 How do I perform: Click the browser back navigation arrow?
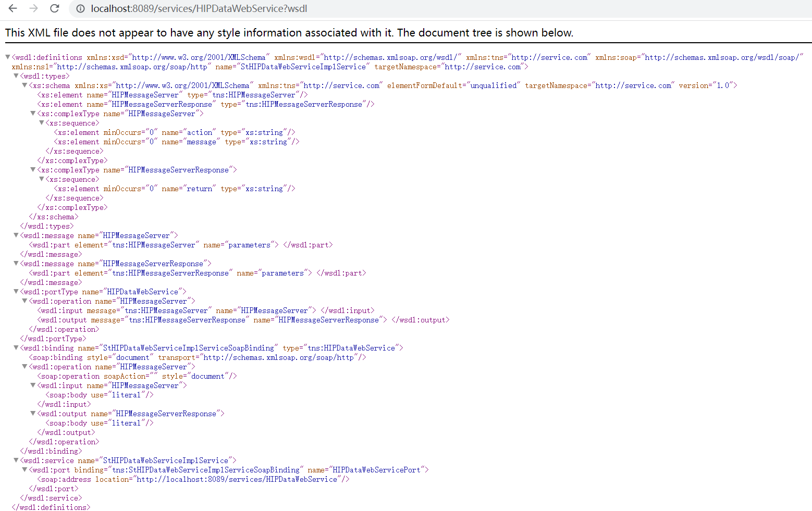pyautogui.click(x=13, y=8)
